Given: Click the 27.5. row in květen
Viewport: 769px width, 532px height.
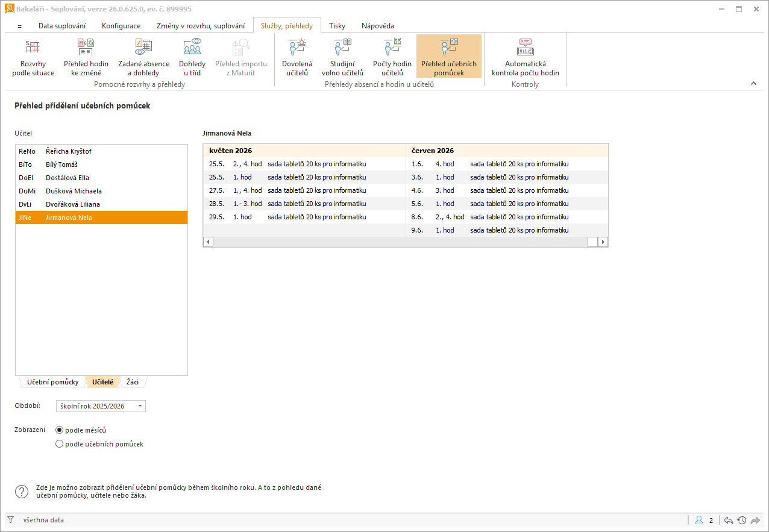Looking at the screenshot, I should coord(304,190).
